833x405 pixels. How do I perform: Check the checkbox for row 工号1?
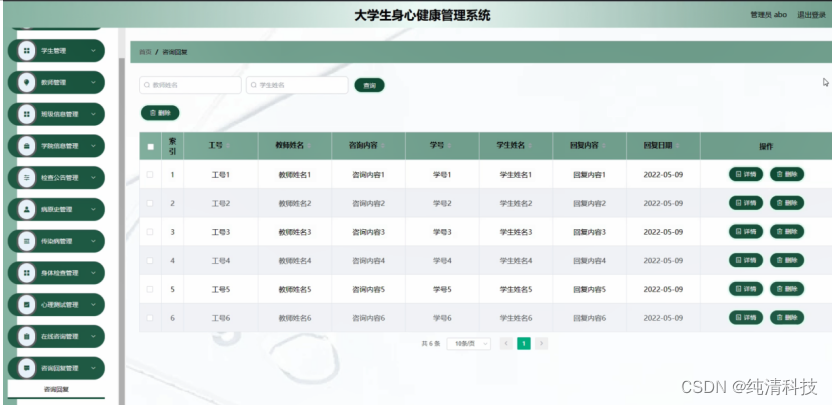(150, 174)
